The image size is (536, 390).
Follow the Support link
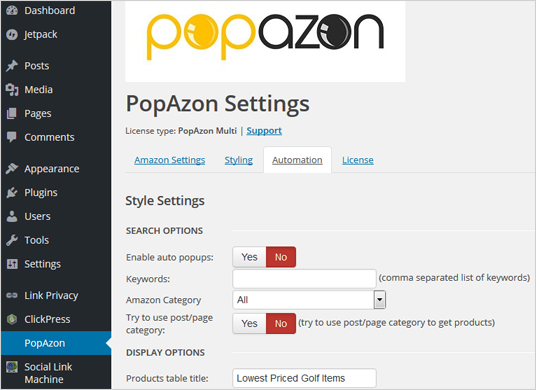coord(264,131)
